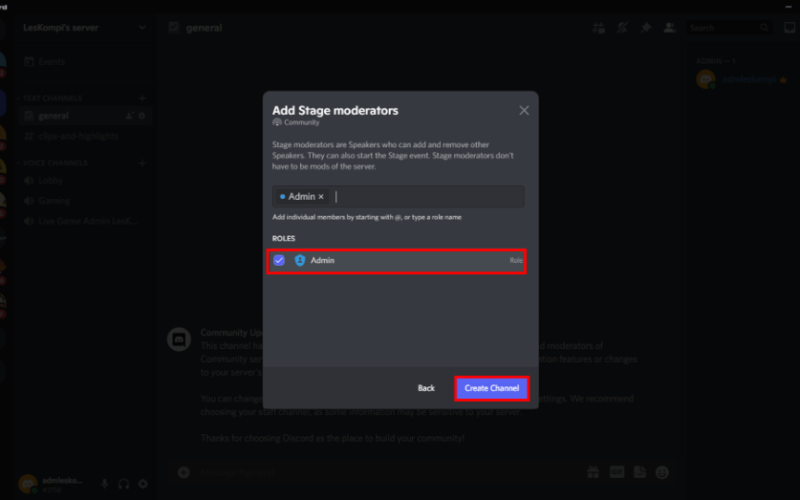Screen dimensions: 800x500
Task: Mute microphone in user panel
Action: click(x=104, y=484)
